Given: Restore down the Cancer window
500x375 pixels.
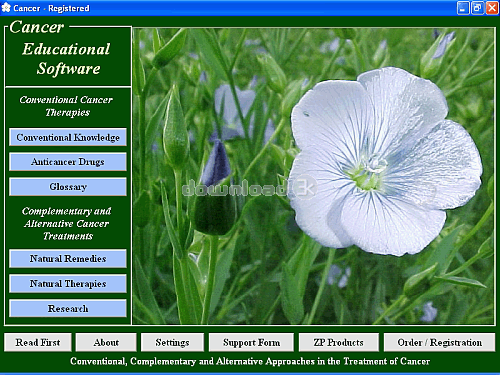Looking at the screenshot, I should [477, 8].
